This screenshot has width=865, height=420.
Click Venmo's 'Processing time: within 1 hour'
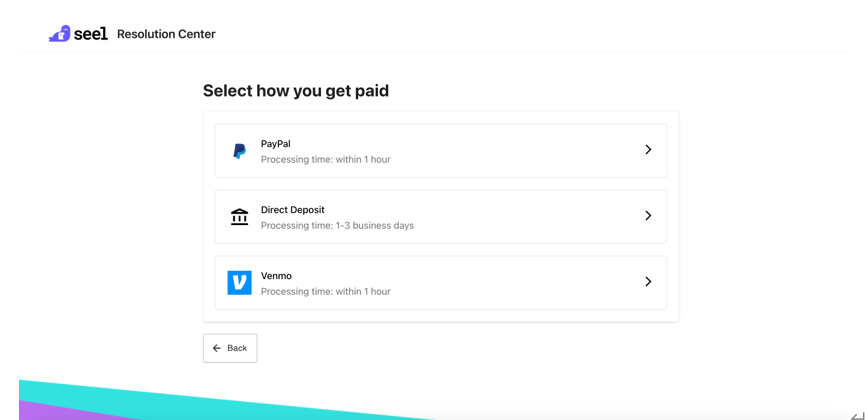pyautogui.click(x=325, y=291)
